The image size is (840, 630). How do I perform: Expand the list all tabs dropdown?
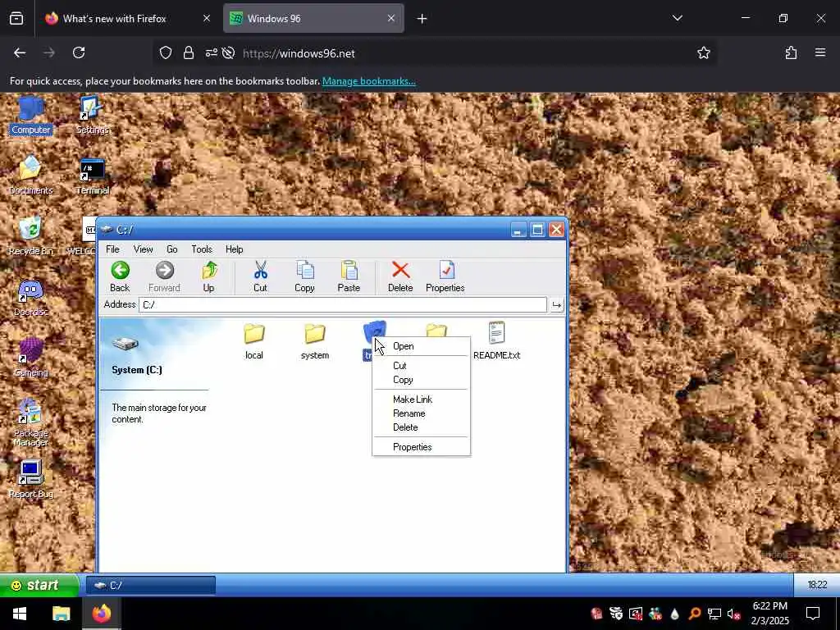tap(677, 18)
